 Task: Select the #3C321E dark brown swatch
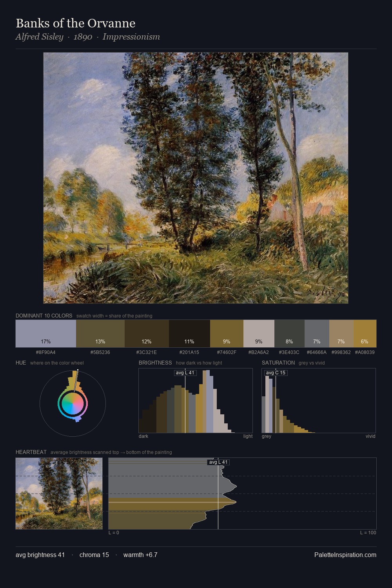[147, 334]
